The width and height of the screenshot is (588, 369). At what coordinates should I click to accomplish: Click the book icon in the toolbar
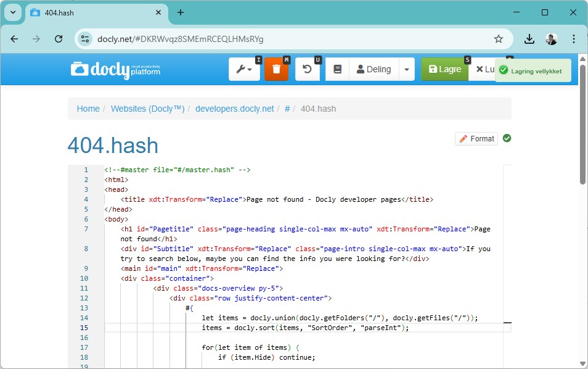click(x=337, y=70)
